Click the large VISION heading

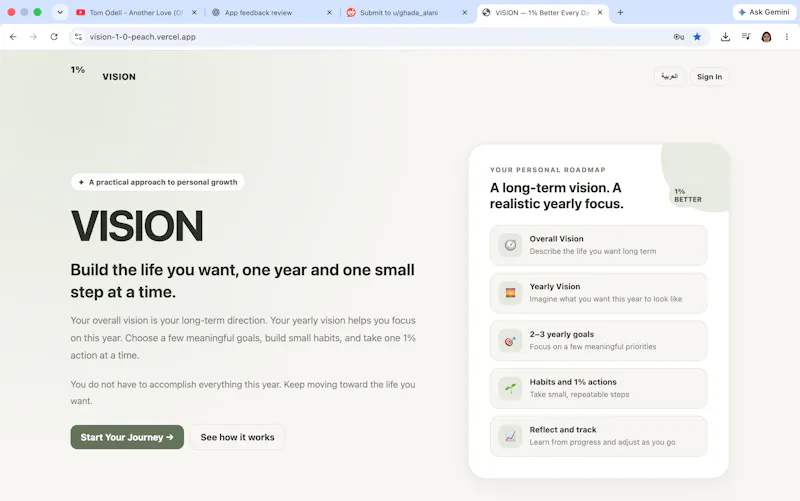(x=137, y=226)
